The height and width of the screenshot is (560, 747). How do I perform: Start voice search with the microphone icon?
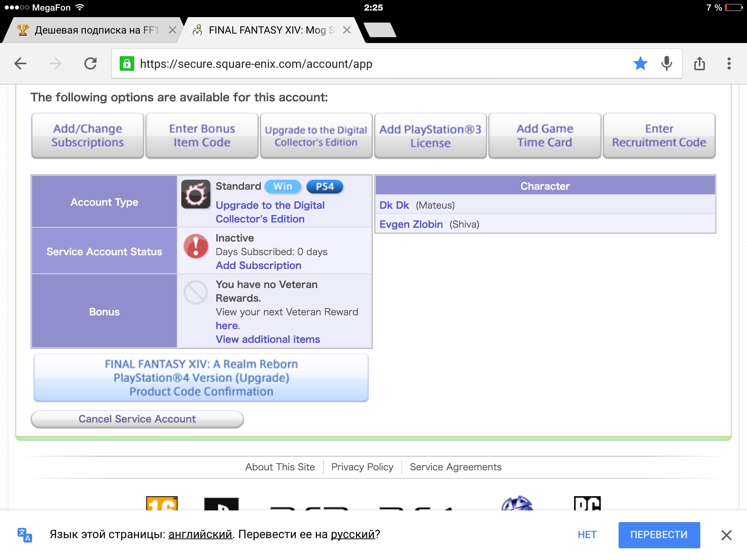(x=666, y=63)
